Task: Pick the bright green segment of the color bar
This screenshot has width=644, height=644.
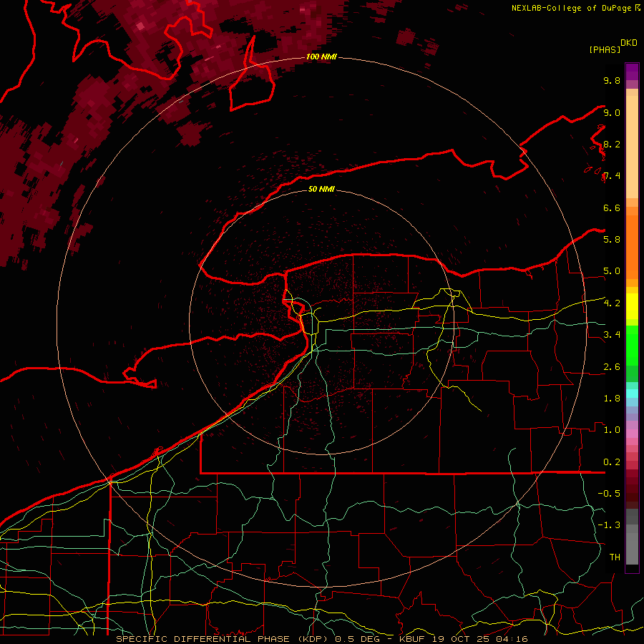Action: (632, 345)
